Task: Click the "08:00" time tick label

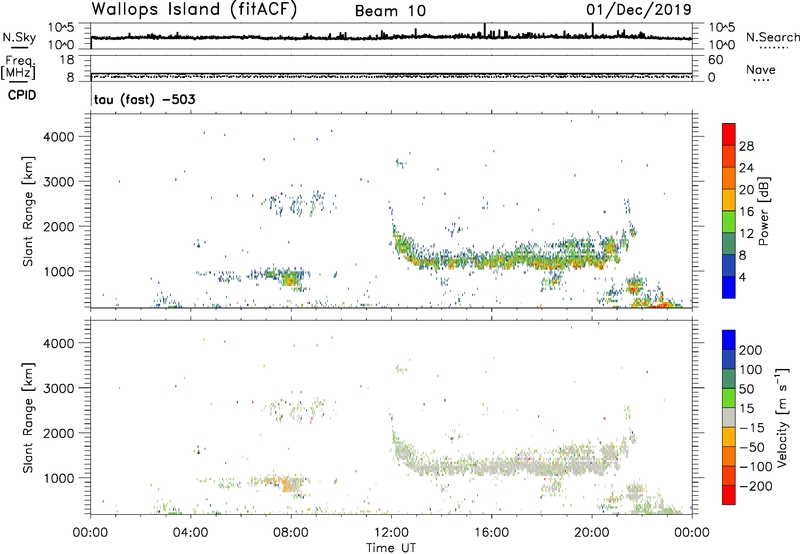Action: coord(291,533)
